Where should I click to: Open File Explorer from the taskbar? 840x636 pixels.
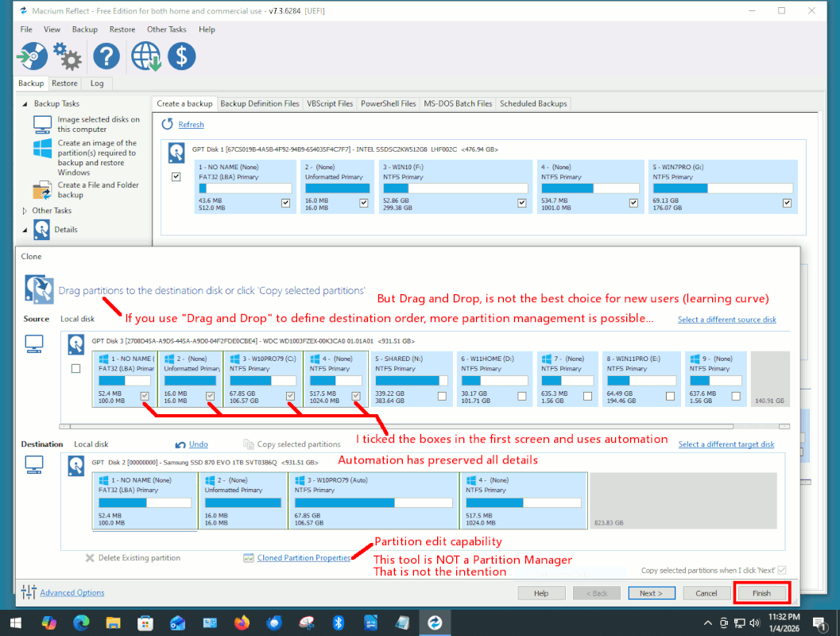113,622
